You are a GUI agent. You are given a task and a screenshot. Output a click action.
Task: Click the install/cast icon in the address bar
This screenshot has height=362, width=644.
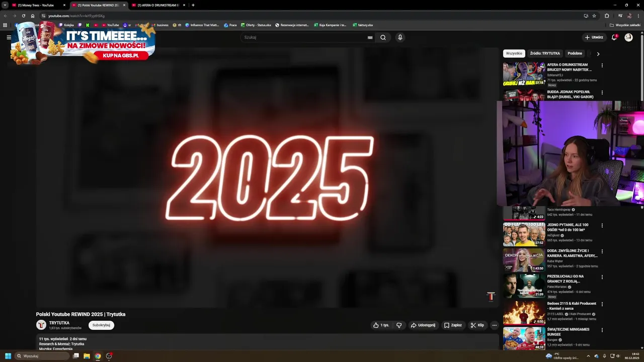586,16
